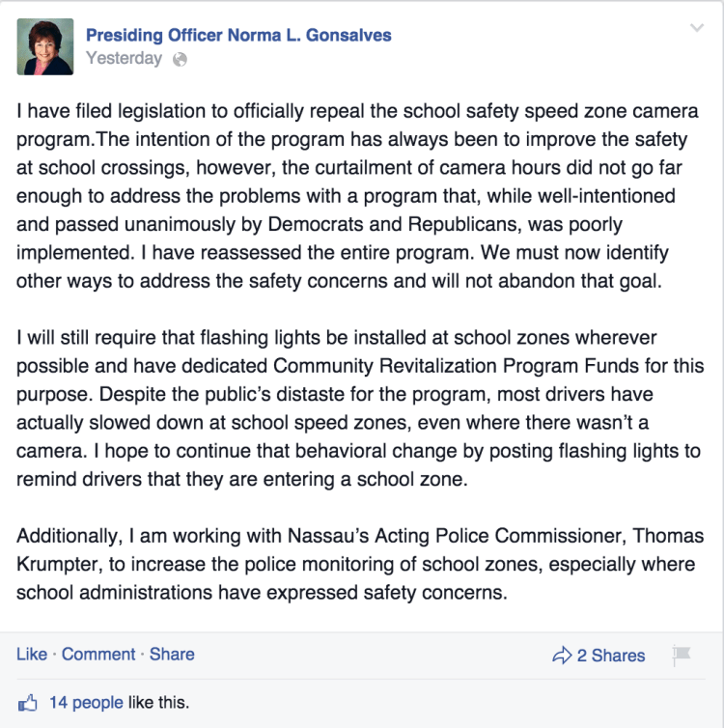Open the post options chevron menu

point(697,28)
